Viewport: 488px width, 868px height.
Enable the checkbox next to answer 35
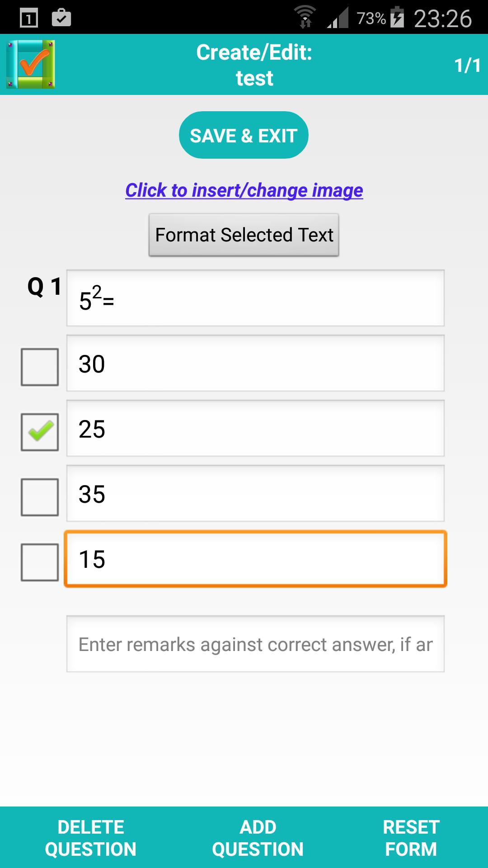(x=40, y=497)
